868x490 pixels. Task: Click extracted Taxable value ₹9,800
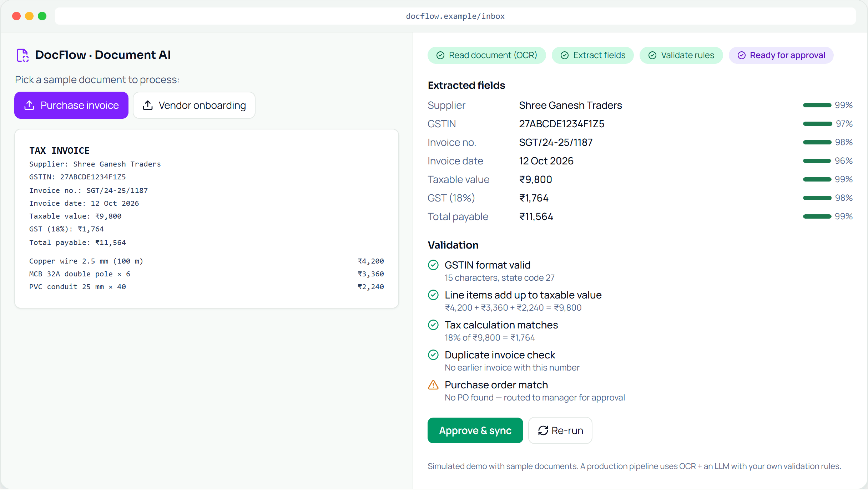pos(535,179)
